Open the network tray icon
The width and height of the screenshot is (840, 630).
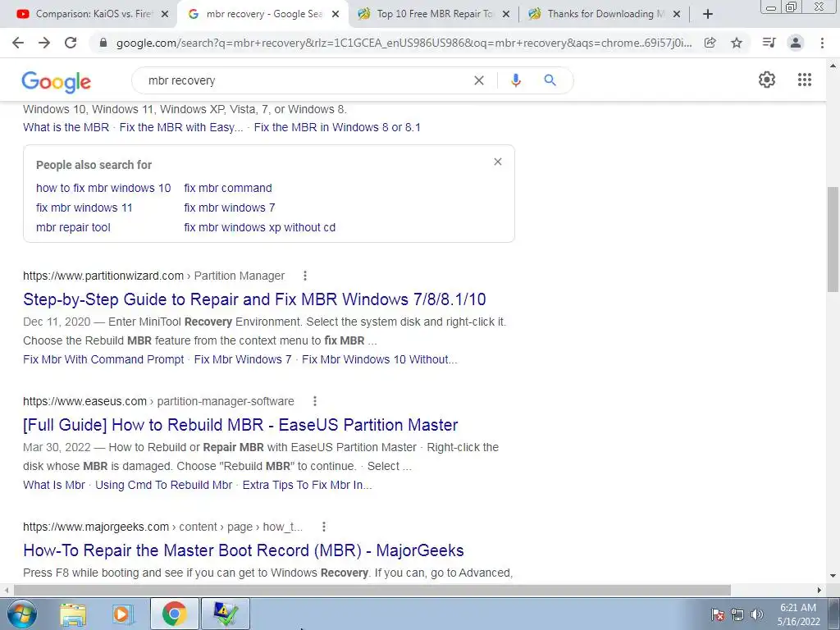click(x=737, y=614)
